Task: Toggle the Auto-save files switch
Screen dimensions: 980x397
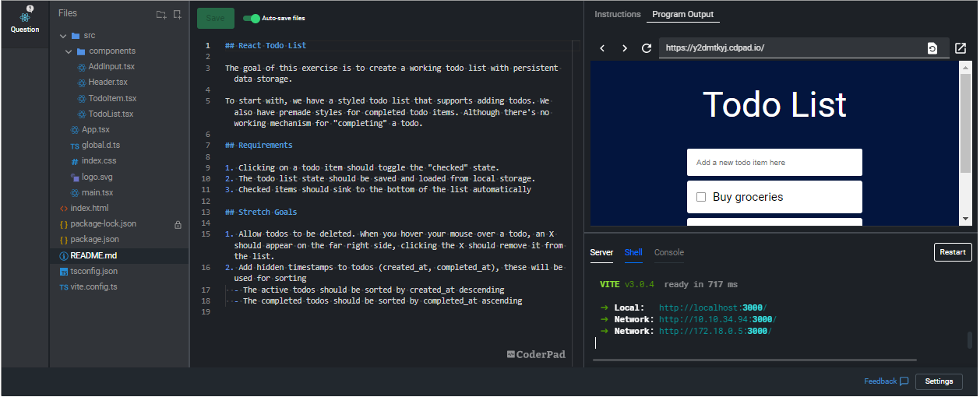Action: [x=251, y=18]
